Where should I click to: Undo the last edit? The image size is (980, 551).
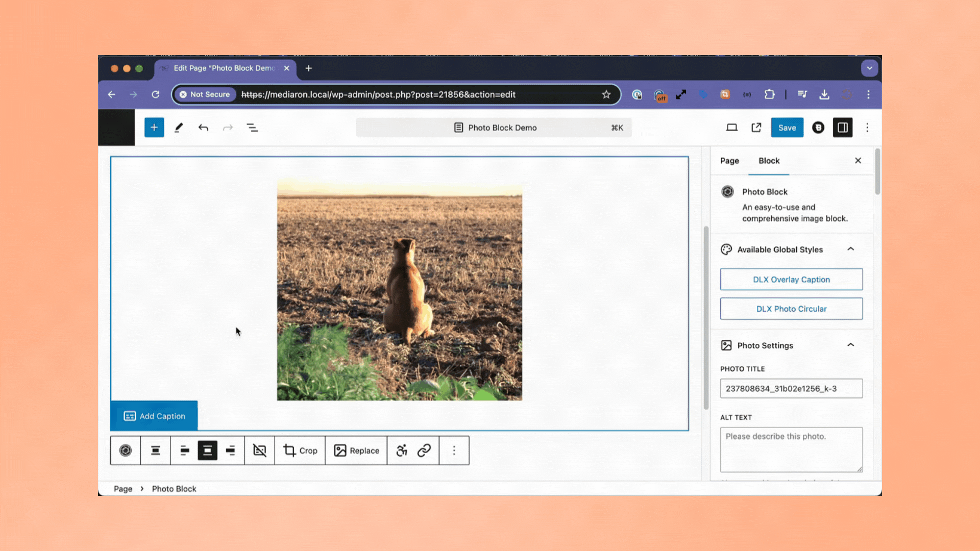click(x=203, y=128)
